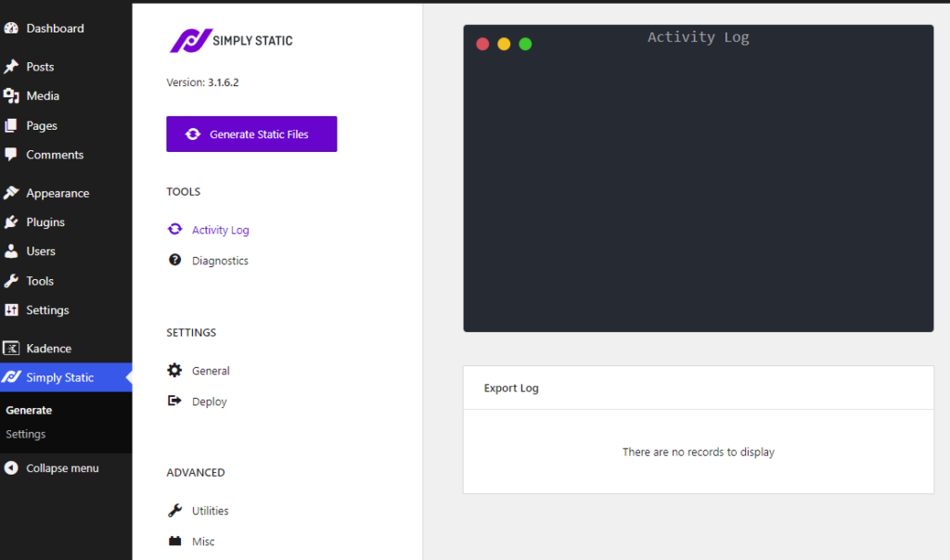This screenshot has height=560, width=950.
Task: Open Pages in admin menu
Action: pos(42,126)
